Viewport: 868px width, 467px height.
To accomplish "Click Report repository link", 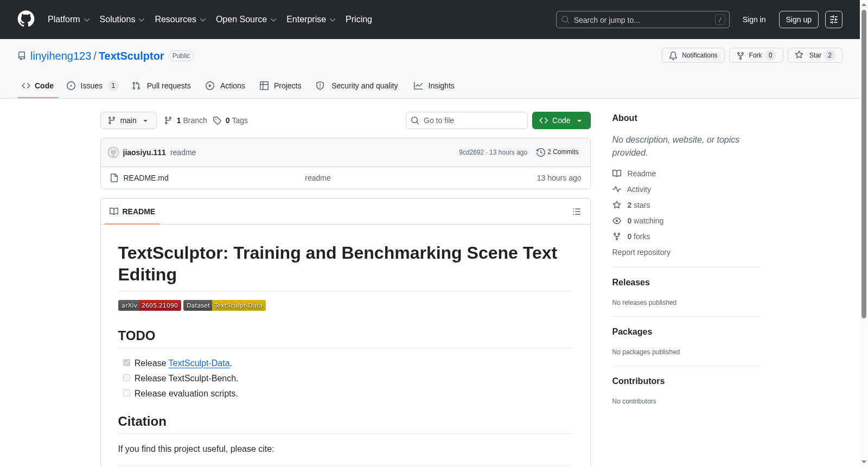I will (641, 252).
